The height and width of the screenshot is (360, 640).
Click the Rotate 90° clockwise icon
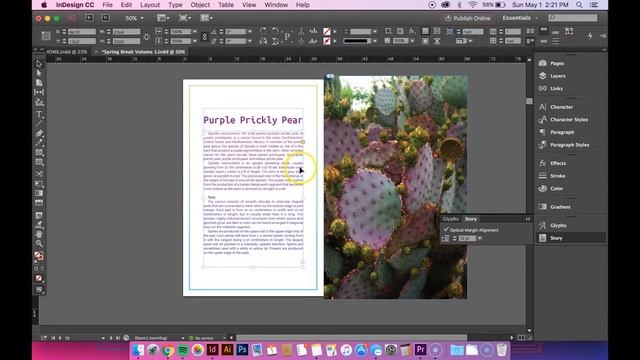click(x=263, y=31)
